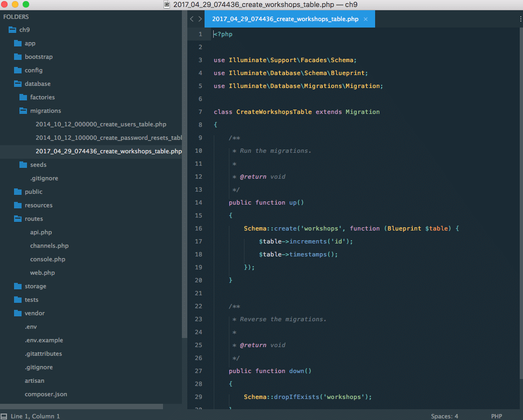This screenshot has height=420, width=523.
Task: Place cursor on CreateWorkshopsTable class name
Action: (274, 112)
